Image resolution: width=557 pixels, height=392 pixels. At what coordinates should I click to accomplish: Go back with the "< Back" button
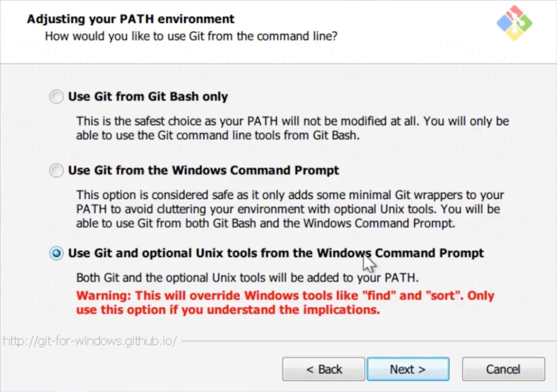pyautogui.click(x=324, y=369)
